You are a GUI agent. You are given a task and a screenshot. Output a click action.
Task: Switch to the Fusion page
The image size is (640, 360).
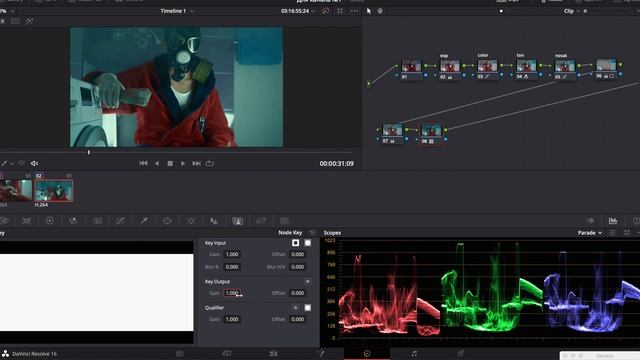click(x=320, y=353)
